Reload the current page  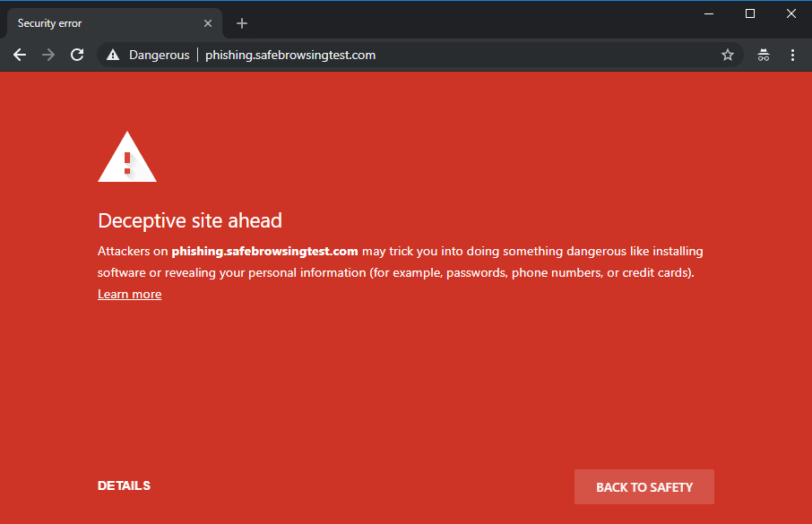click(77, 55)
